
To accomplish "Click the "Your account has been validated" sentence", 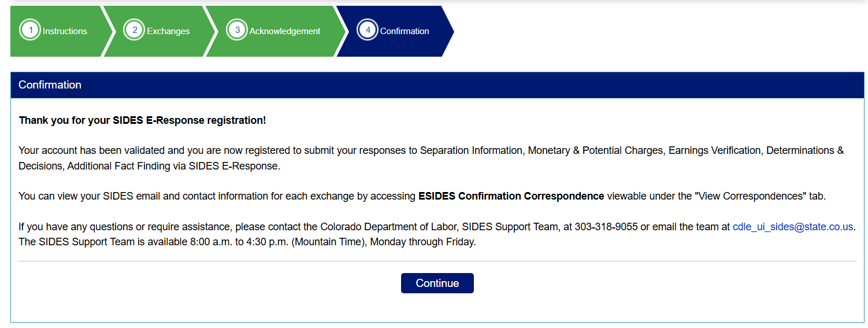I will (92, 150).
